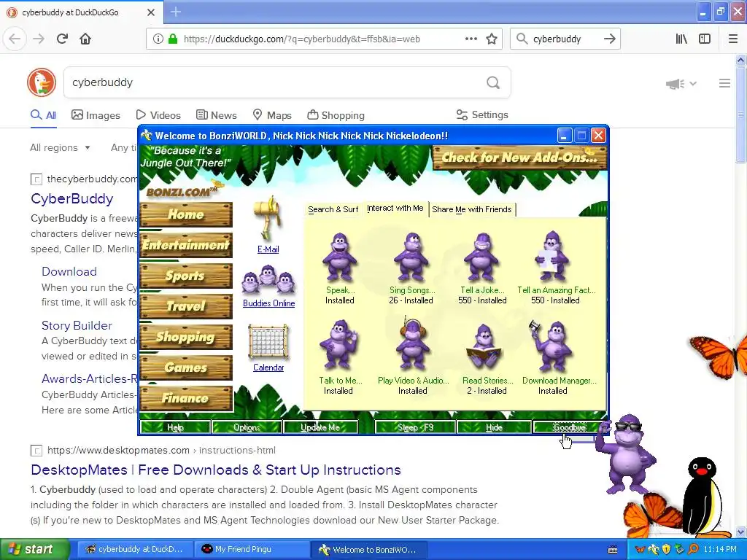Click Check for New Add-Ons banner

tap(519, 157)
